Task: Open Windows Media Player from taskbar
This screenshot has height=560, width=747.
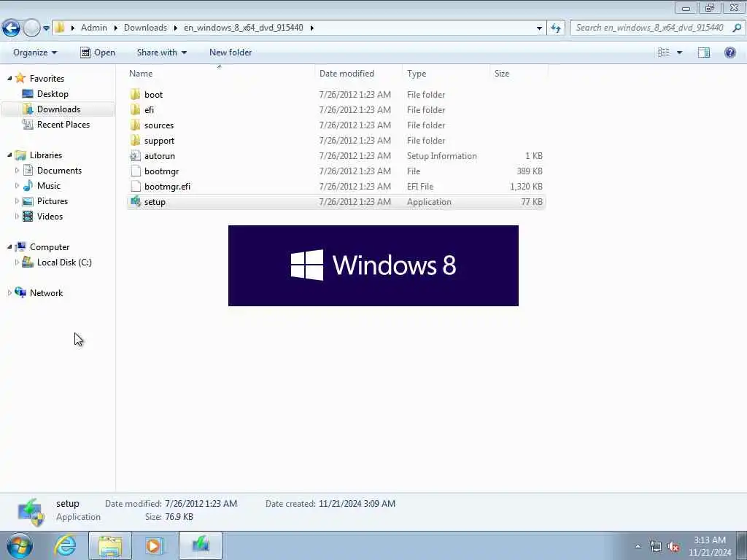Action: point(155,545)
